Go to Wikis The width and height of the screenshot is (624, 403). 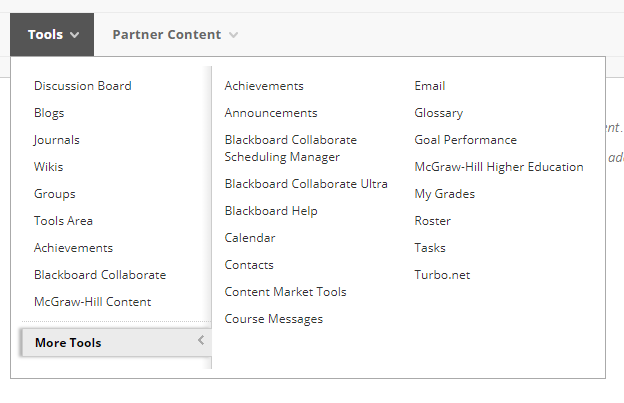click(49, 167)
